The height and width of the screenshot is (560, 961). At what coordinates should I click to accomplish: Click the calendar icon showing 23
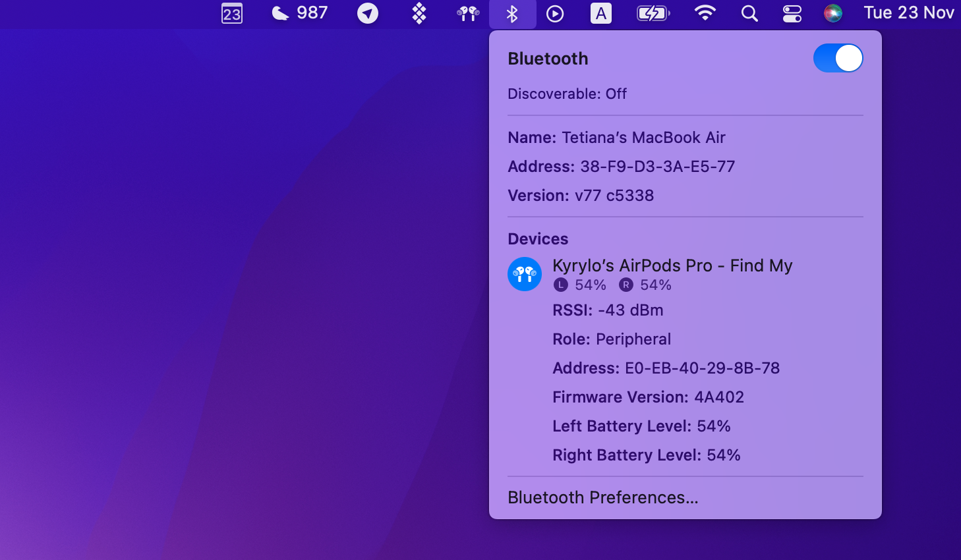pos(231,13)
